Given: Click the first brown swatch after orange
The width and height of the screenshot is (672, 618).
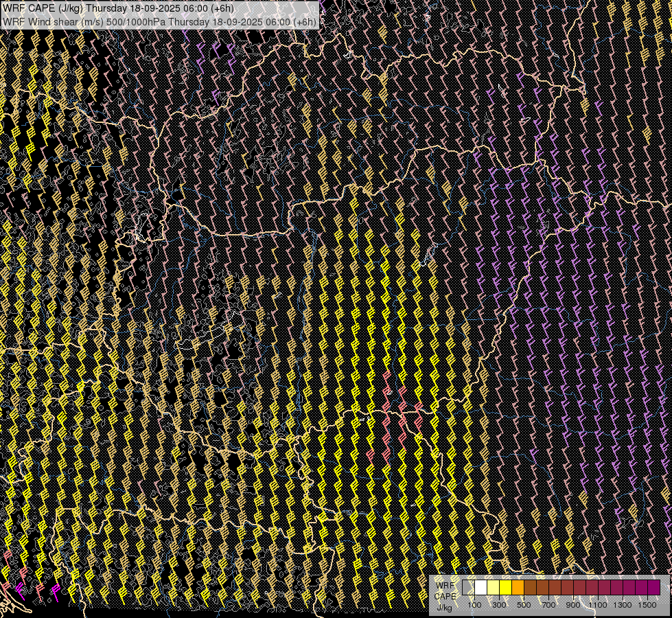Looking at the screenshot, I should pyautogui.click(x=530, y=588).
